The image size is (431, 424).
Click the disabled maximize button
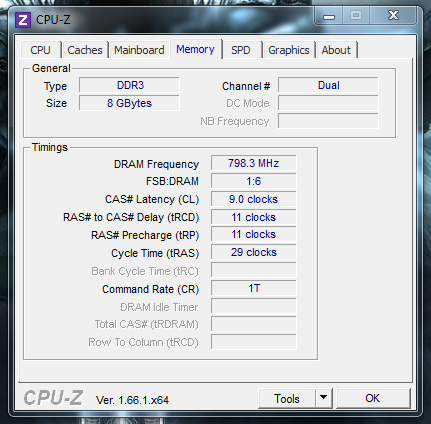click(356, 15)
